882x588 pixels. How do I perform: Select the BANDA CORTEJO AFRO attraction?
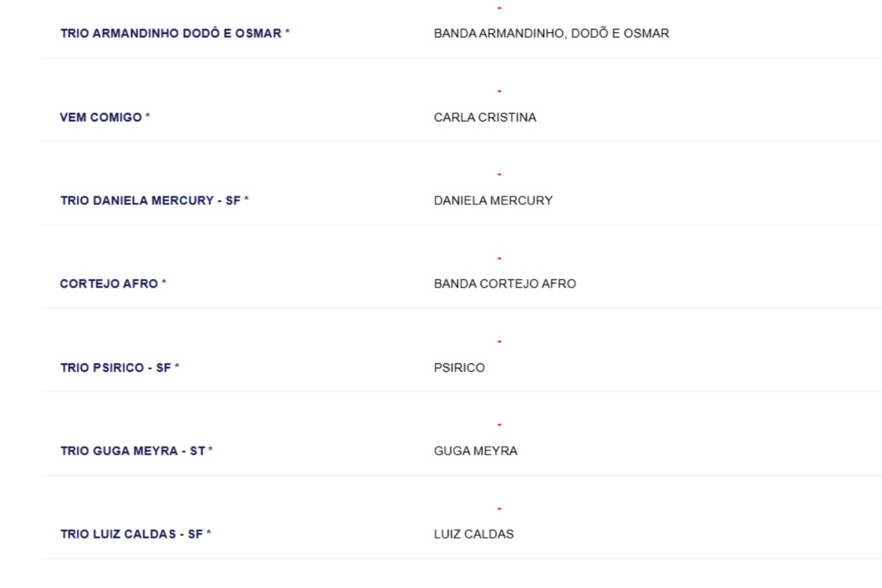(x=505, y=284)
